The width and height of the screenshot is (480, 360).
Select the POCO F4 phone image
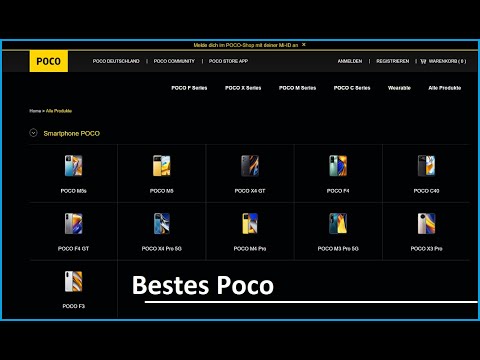tap(338, 165)
